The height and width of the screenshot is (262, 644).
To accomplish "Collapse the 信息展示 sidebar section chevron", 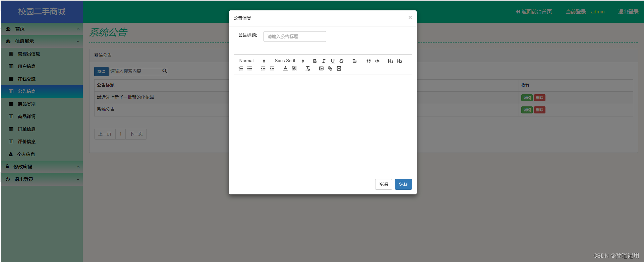I will [78, 41].
